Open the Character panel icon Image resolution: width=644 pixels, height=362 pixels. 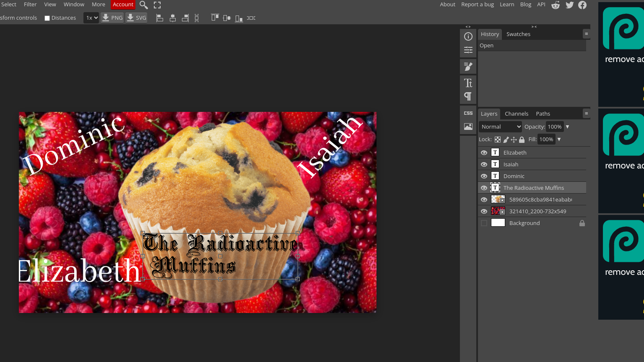tap(468, 83)
